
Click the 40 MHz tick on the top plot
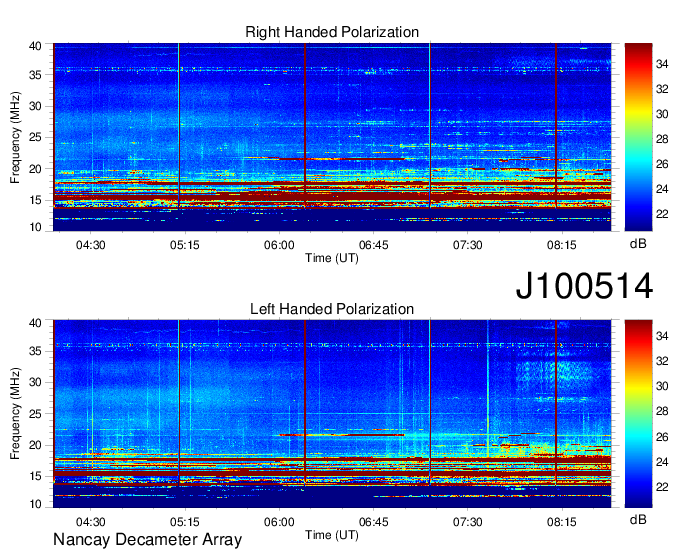tap(36, 46)
